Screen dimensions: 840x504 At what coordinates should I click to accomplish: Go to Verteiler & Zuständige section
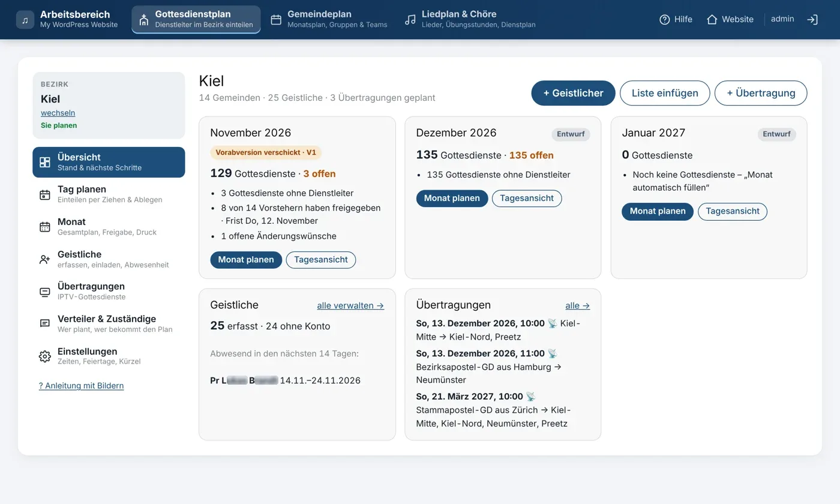(x=109, y=324)
